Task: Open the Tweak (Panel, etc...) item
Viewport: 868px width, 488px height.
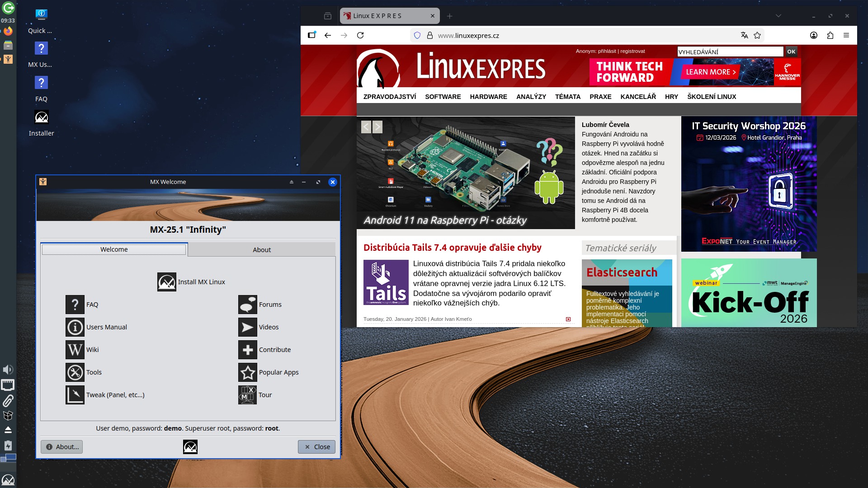Action: (x=75, y=395)
